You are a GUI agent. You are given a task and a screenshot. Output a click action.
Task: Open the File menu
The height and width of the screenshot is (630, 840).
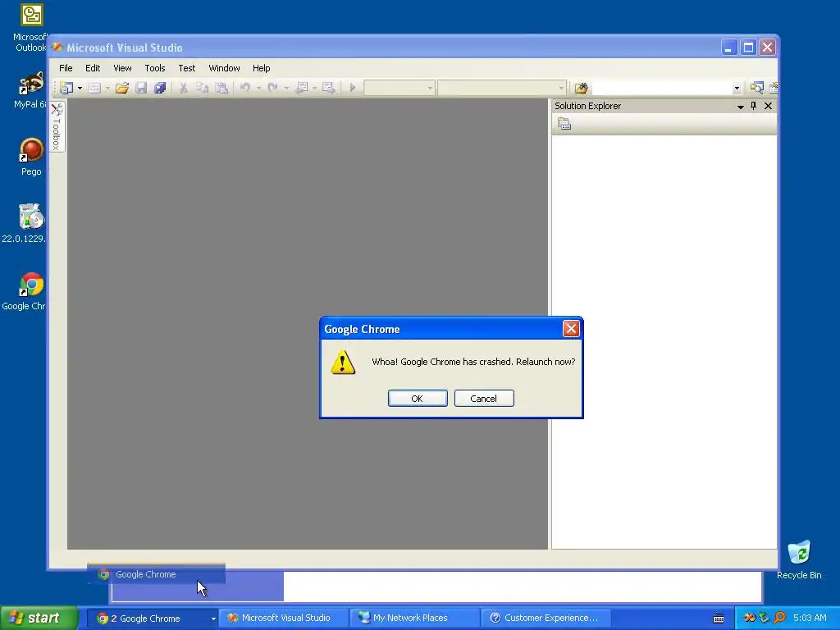[66, 68]
